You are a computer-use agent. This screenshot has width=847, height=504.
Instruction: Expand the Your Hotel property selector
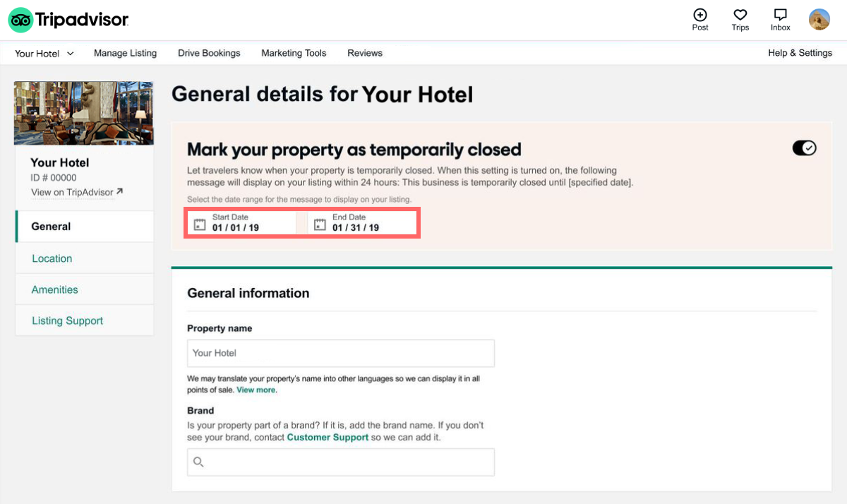point(44,53)
